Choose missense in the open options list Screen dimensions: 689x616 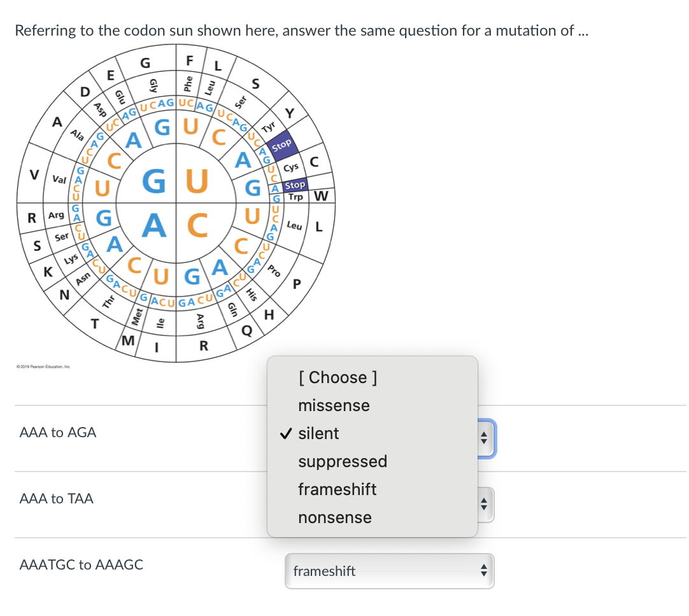point(334,405)
